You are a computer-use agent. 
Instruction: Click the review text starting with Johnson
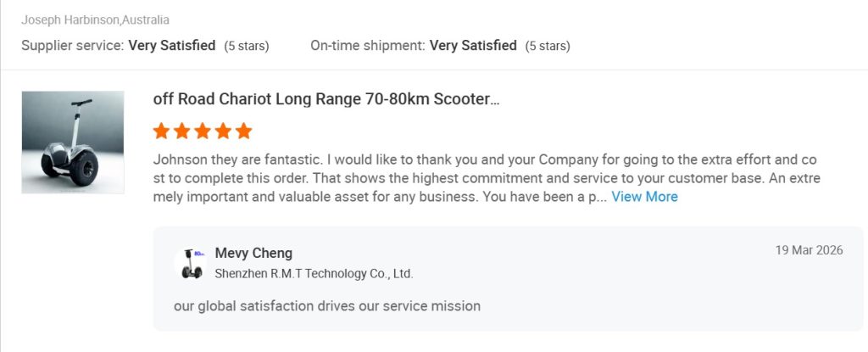point(485,178)
